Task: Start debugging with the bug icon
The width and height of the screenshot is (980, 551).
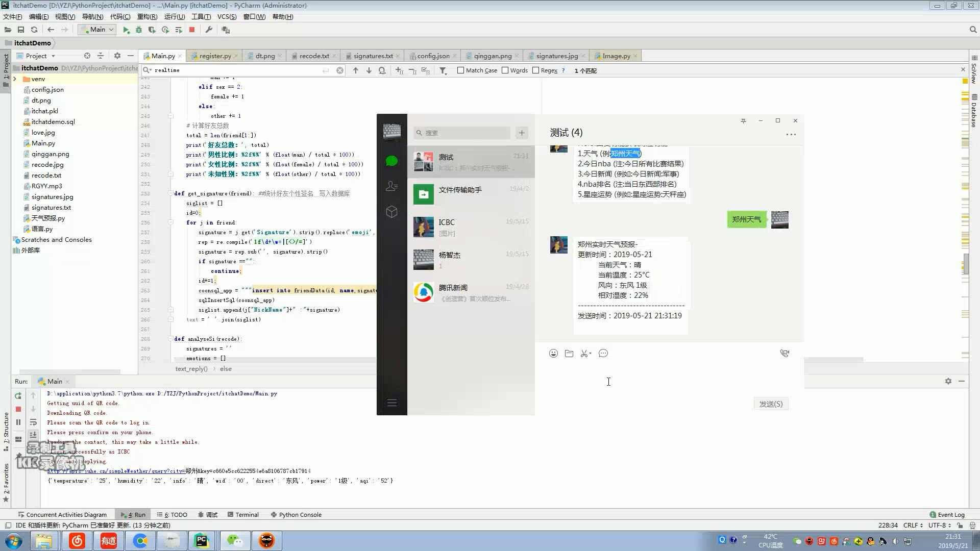Action: coord(139,30)
